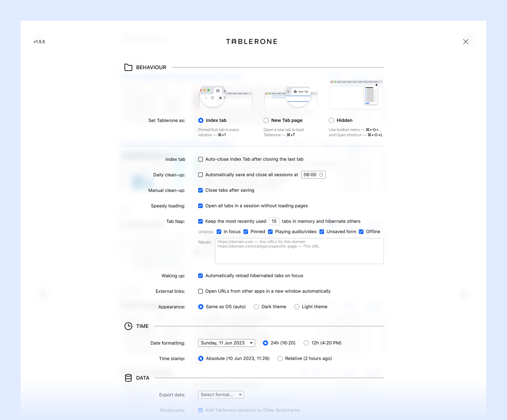Click the Time clock icon
The image size is (507, 420).
(128, 326)
